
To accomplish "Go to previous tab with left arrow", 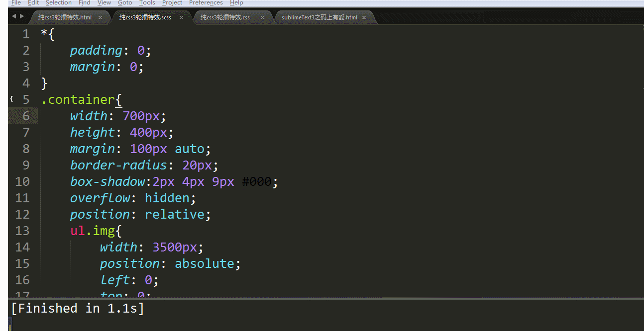I will pyautogui.click(x=13, y=16).
